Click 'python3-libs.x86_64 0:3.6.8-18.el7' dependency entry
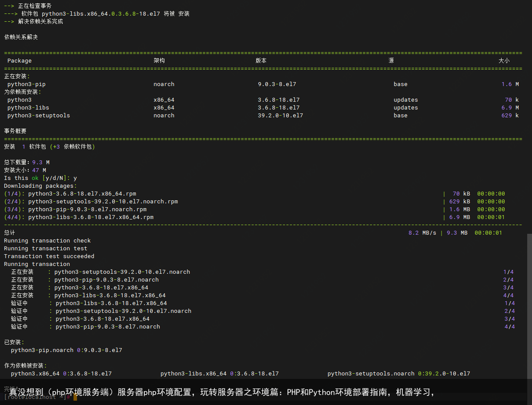The image size is (532, 405). tap(220, 374)
